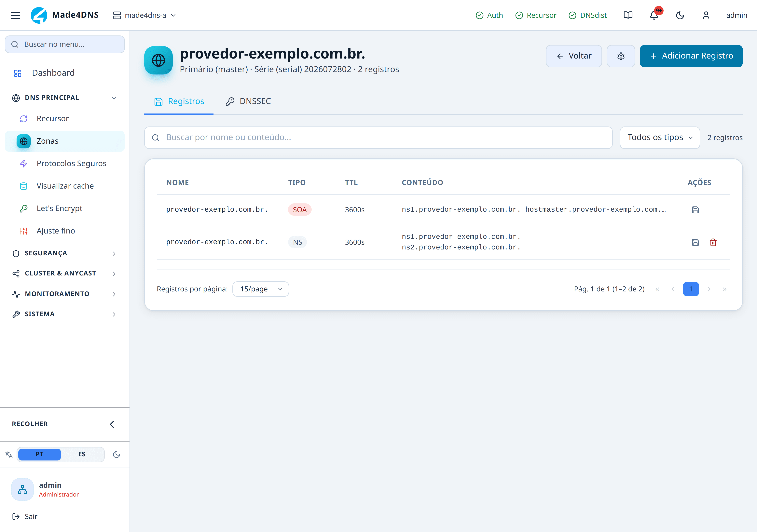The height and width of the screenshot is (532, 757).
Task: Toggle dark mode moon in sidebar footer
Action: click(116, 455)
